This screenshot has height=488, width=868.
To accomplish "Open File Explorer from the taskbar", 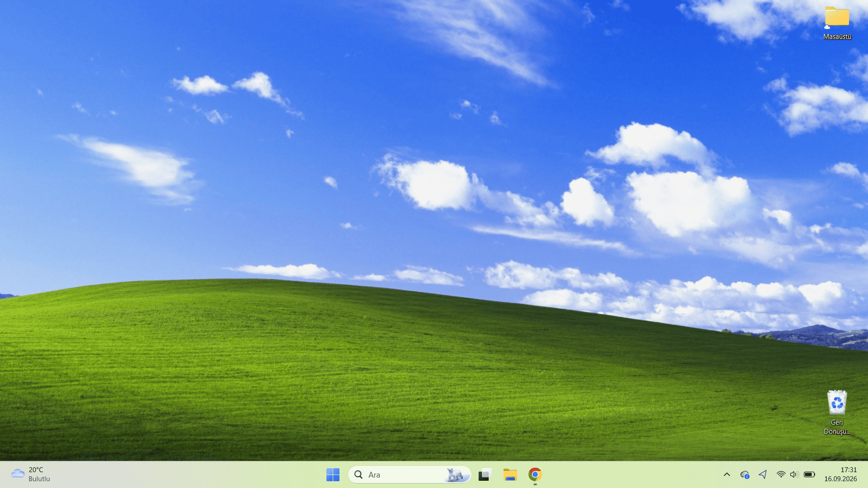I will [x=510, y=474].
